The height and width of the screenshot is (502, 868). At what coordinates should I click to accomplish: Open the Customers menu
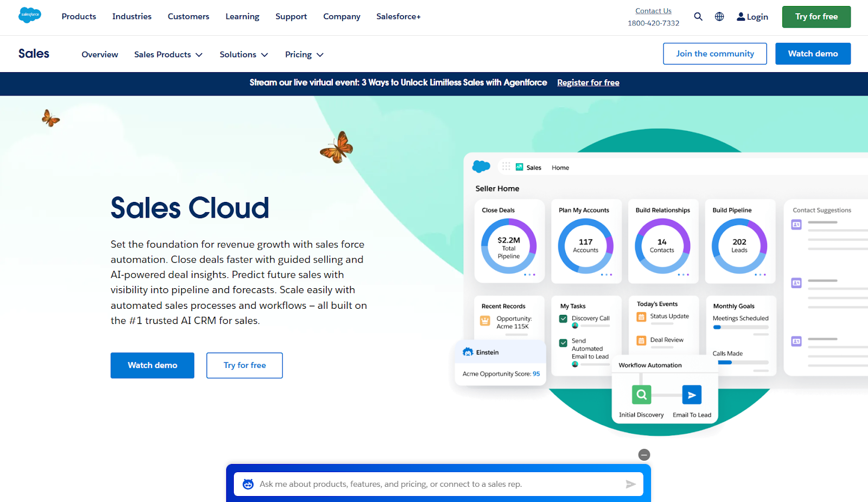tap(188, 17)
